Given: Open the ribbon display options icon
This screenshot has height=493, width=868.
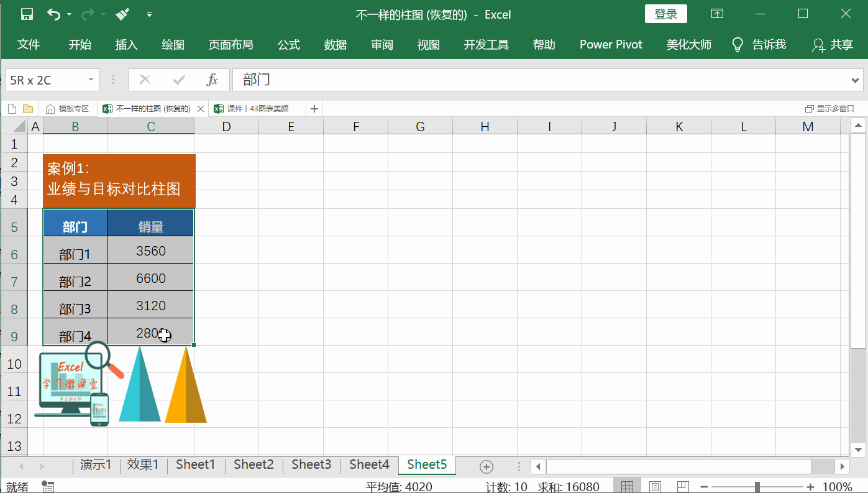Looking at the screenshot, I should click(717, 14).
